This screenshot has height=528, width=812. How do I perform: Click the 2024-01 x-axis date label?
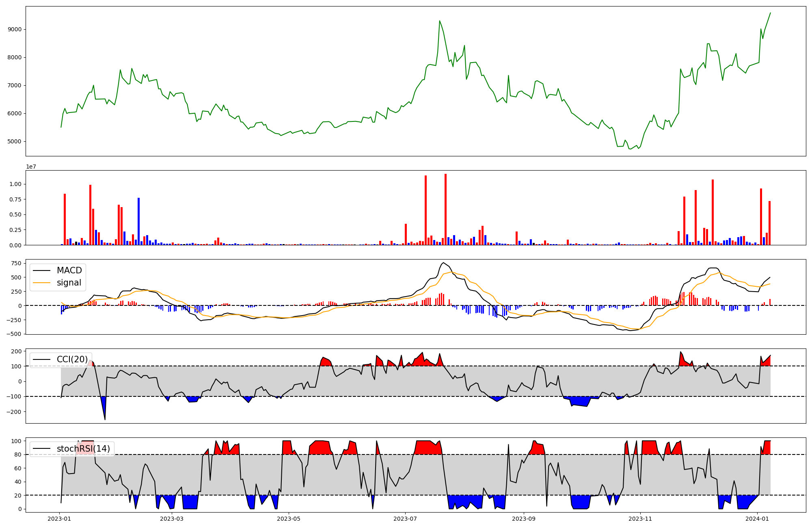coord(757,519)
